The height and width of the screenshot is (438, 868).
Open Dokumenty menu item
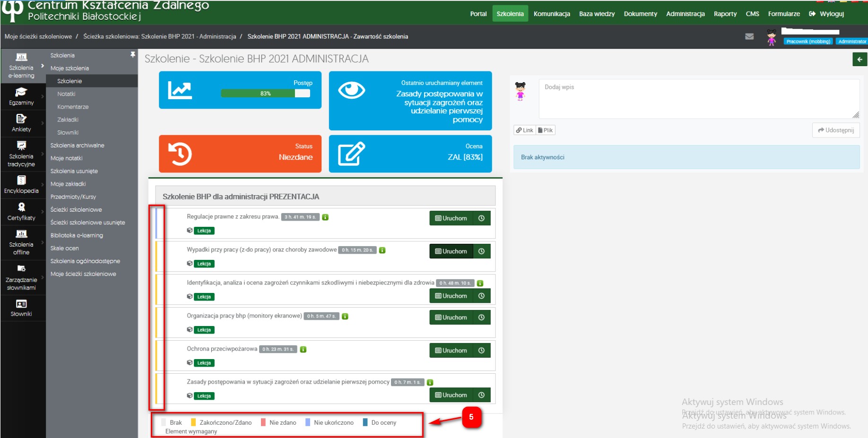pos(640,14)
